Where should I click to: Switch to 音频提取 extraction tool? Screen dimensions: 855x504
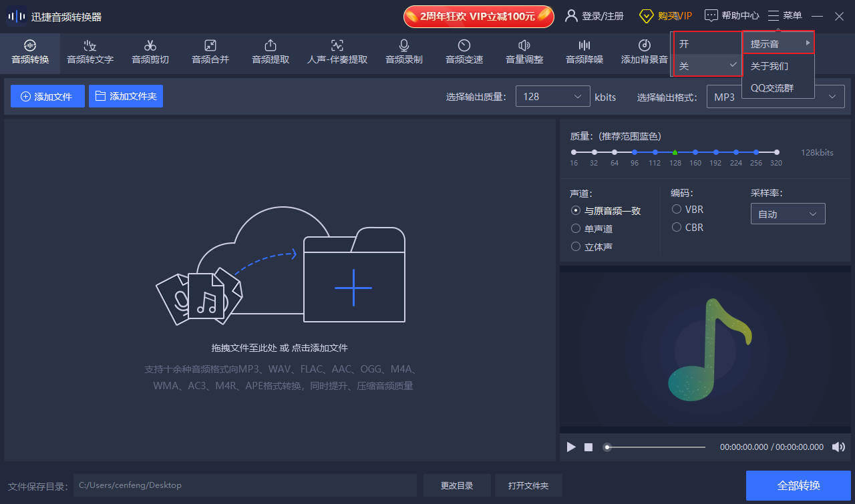coord(271,52)
